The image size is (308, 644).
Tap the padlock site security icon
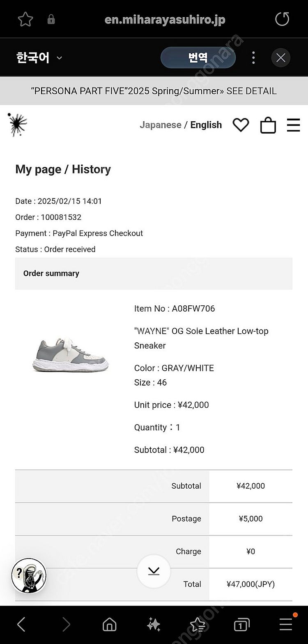pos(51,19)
